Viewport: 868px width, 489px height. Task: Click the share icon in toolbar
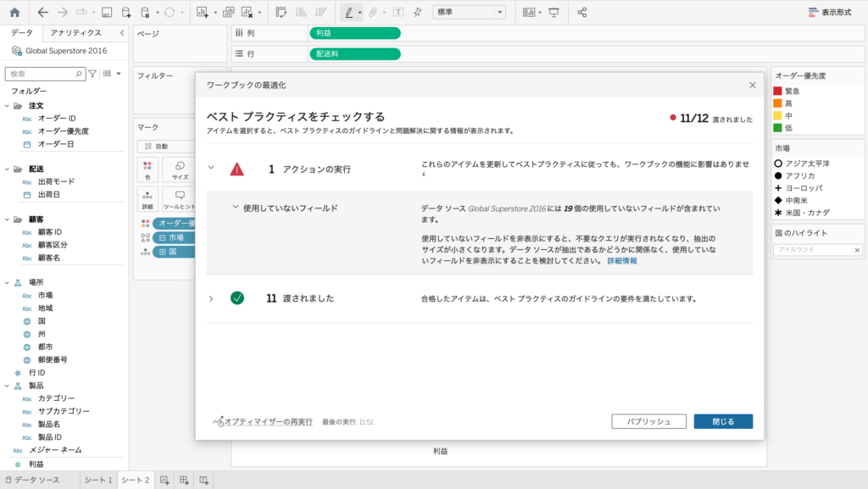[581, 13]
